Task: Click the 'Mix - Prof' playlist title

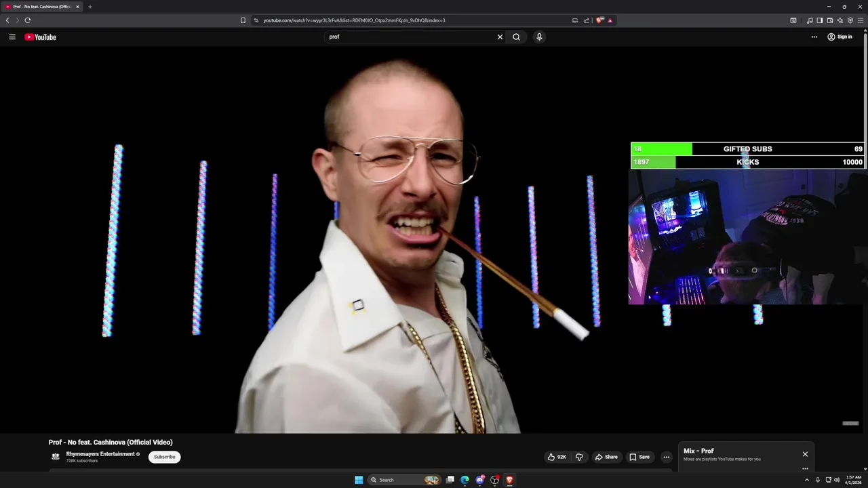Action: tap(698, 451)
